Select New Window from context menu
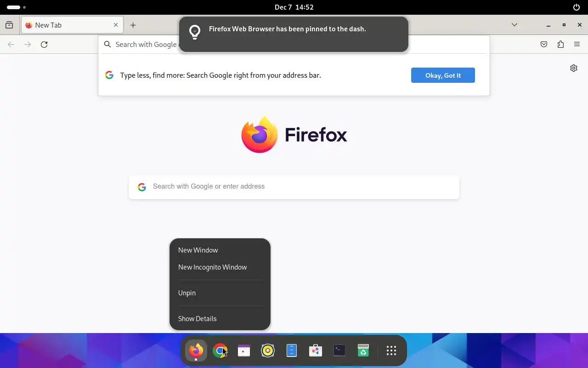 [220, 250]
